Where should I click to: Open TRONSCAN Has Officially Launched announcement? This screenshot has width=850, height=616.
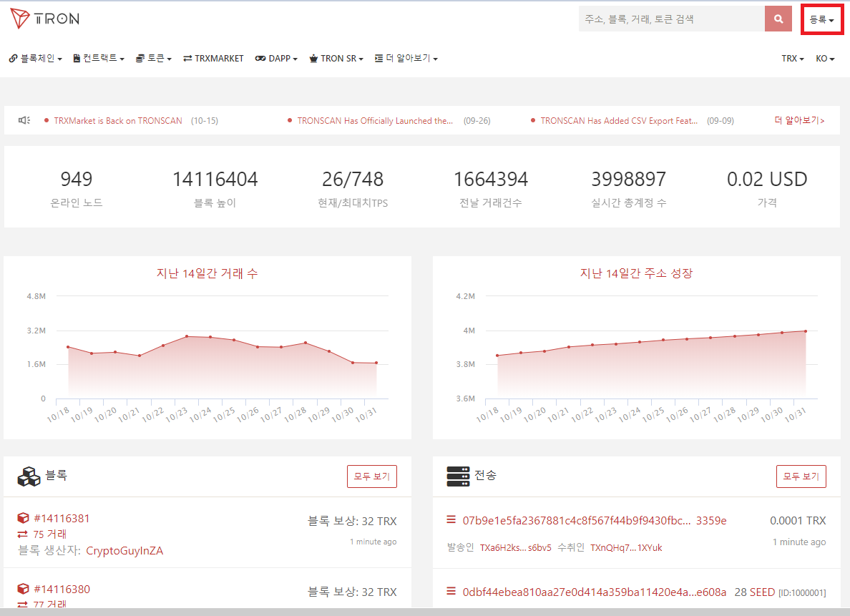coord(375,120)
